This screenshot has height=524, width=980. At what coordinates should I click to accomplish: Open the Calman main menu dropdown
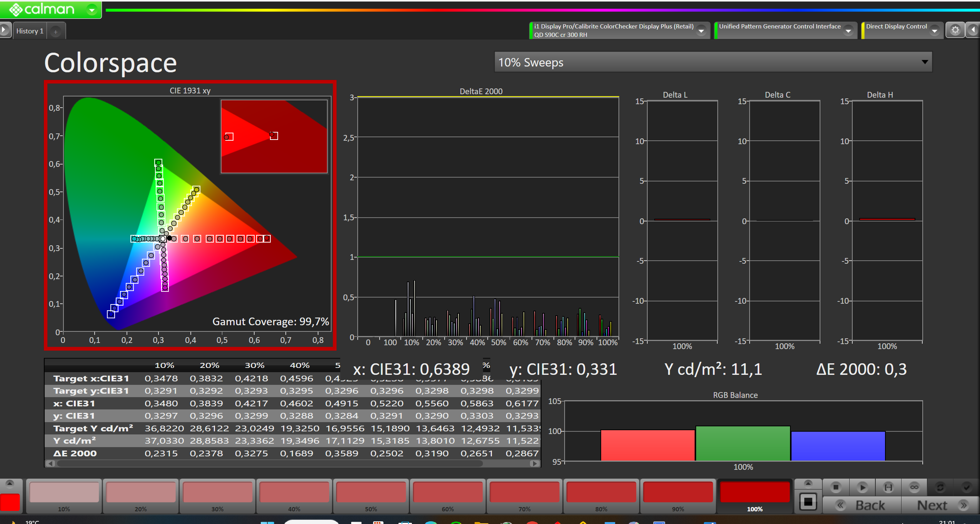point(92,10)
